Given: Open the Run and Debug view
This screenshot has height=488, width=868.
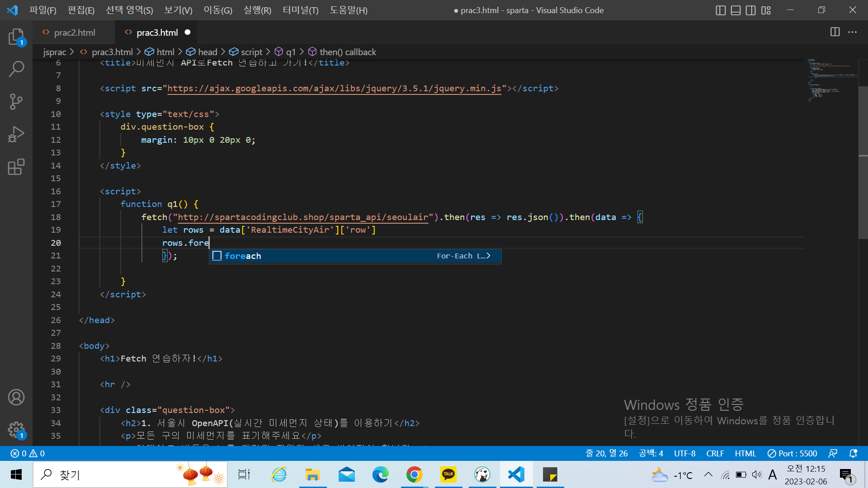Looking at the screenshot, I should pos(16,134).
